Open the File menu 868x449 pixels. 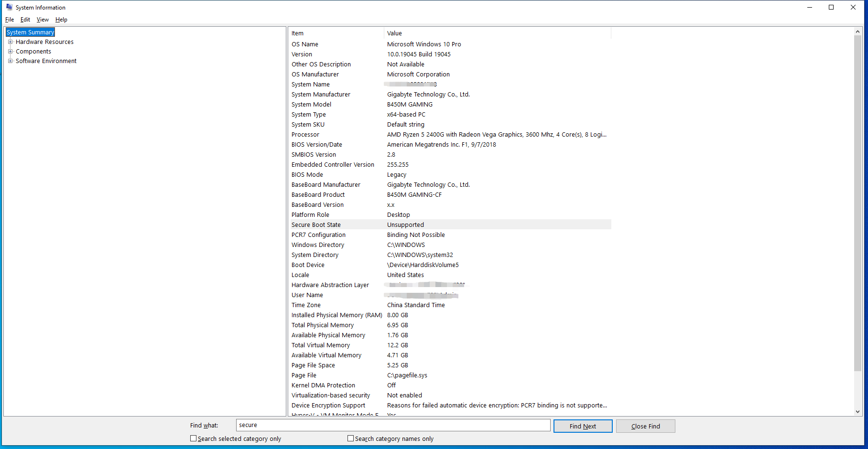[9, 20]
